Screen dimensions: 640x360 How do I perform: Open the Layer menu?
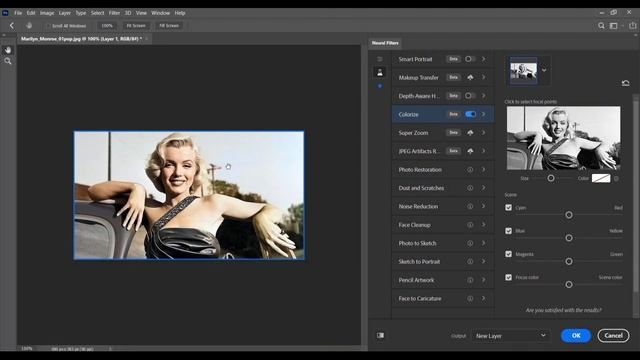(x=64, y=13)
